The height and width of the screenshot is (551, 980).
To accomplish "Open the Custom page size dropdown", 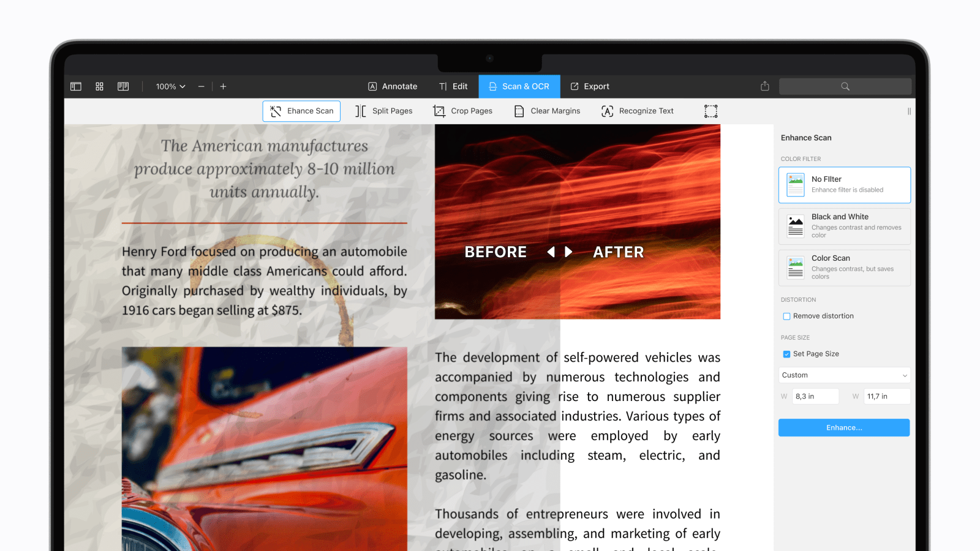I will tap(844, 375).
